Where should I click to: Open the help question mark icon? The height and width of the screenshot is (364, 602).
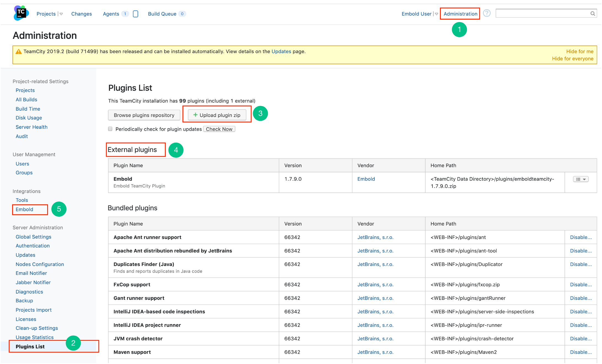pyautogui.click(x=487, y=13)
